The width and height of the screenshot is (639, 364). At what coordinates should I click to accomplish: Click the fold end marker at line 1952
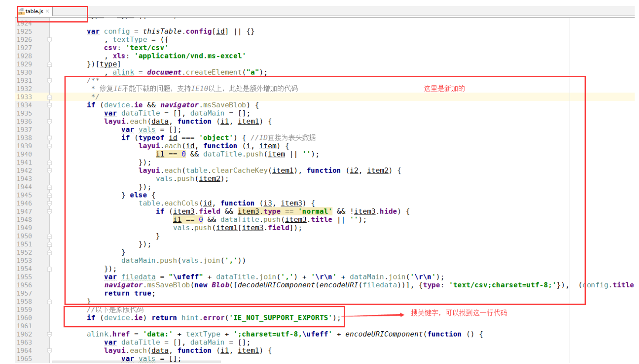tap(49, 252)
